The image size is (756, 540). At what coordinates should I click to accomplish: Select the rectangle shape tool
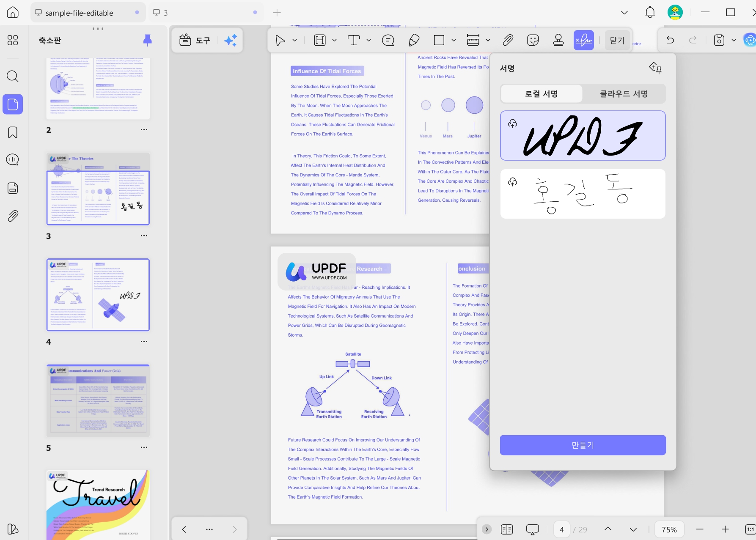click(439, 40)
